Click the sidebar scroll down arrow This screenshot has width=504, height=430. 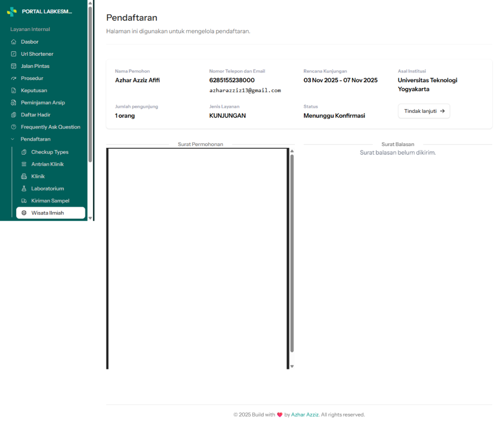click(91, 218)
